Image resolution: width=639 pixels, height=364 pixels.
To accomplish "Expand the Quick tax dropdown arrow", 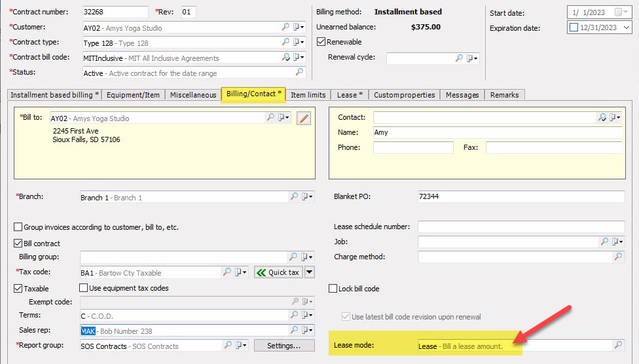I will pos(310,272).
